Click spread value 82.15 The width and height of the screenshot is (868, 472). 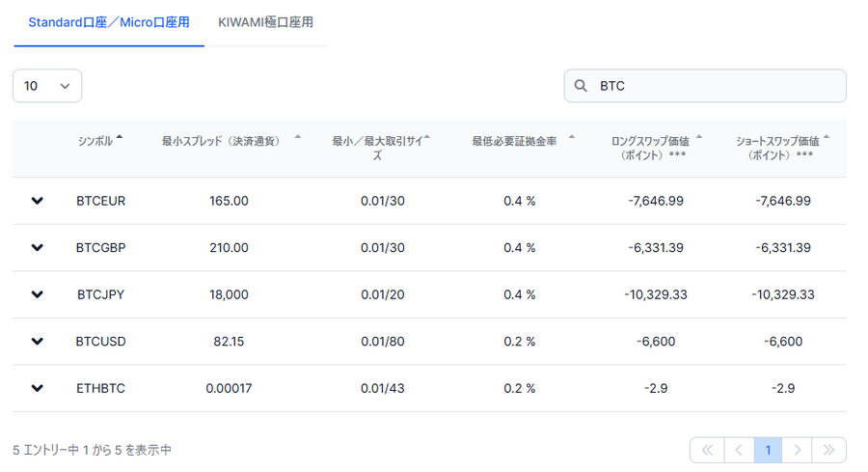tap(229, 342)
